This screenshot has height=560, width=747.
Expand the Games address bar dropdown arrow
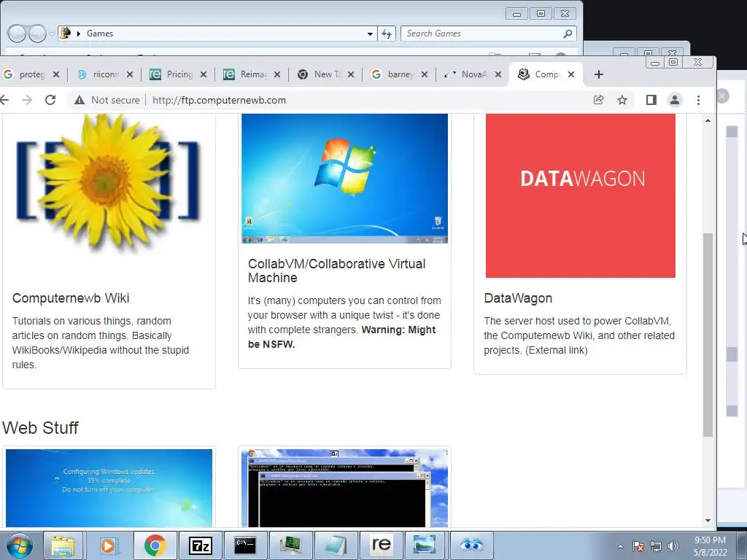[370, 34]
